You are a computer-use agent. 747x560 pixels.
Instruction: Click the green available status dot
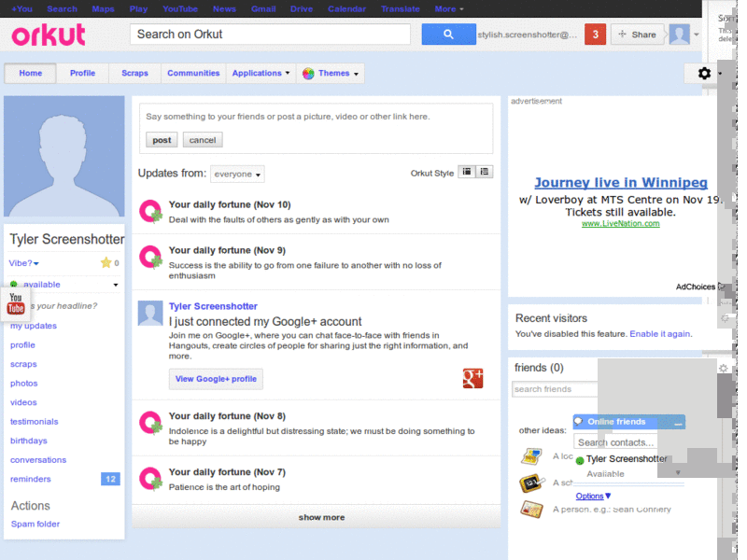coord(14,285)
